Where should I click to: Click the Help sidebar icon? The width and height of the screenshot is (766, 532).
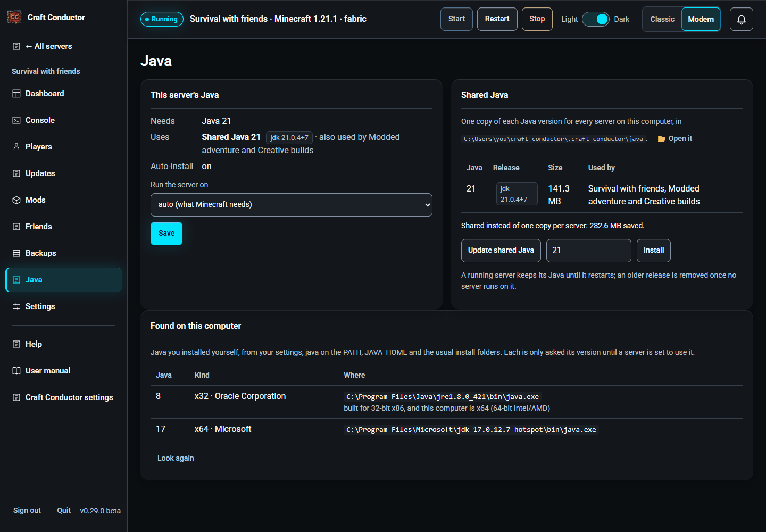[16, 344]
